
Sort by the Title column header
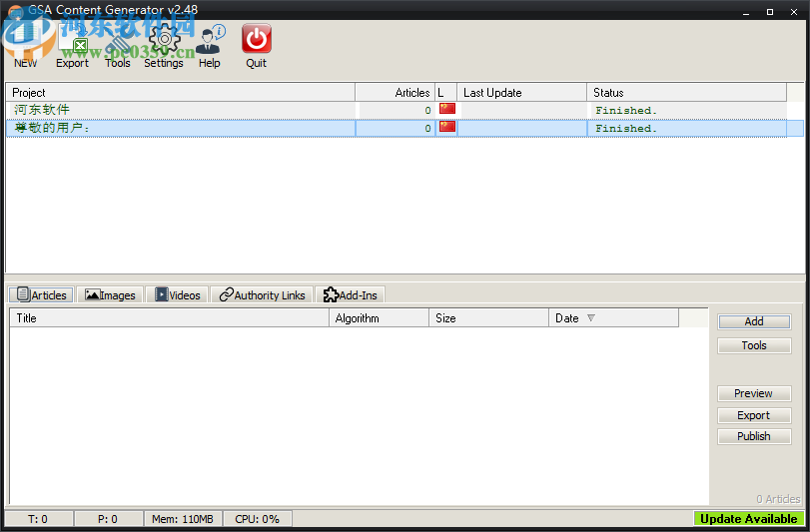(169, 317)
